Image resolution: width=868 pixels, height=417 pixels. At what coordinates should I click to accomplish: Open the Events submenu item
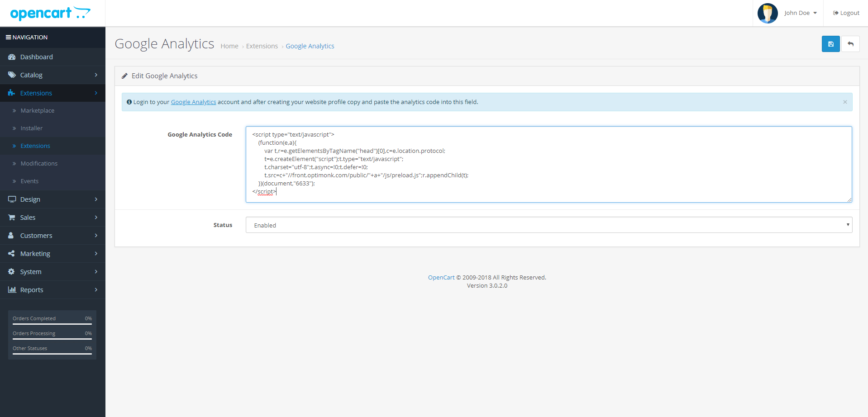coord(52,181)
